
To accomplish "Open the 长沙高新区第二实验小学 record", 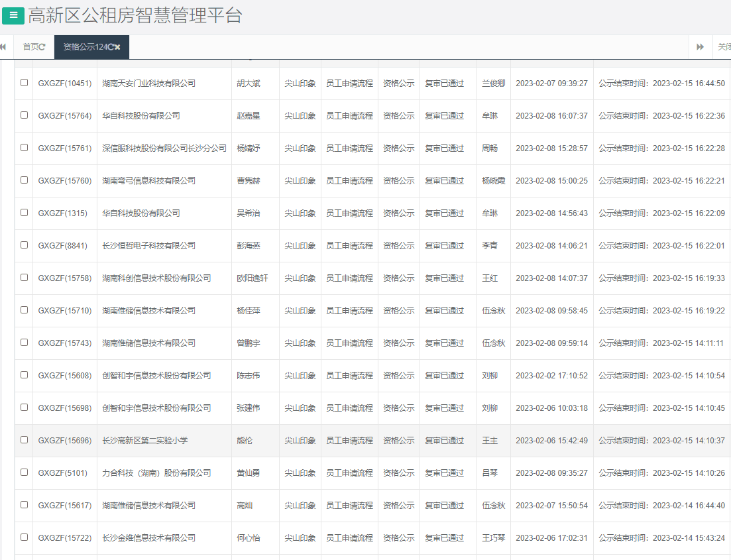I will tap(144, 441).
